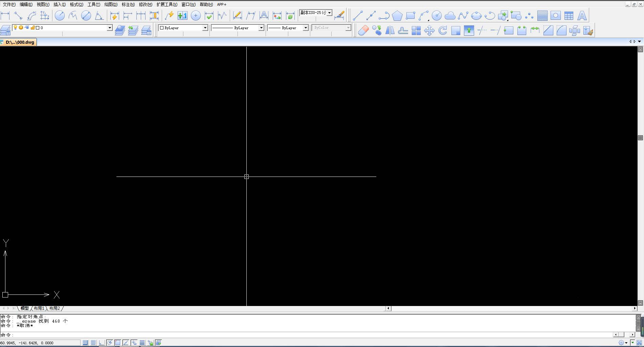
Task: Select the Revision Cloud tool
Action: (x=450, y=16)
